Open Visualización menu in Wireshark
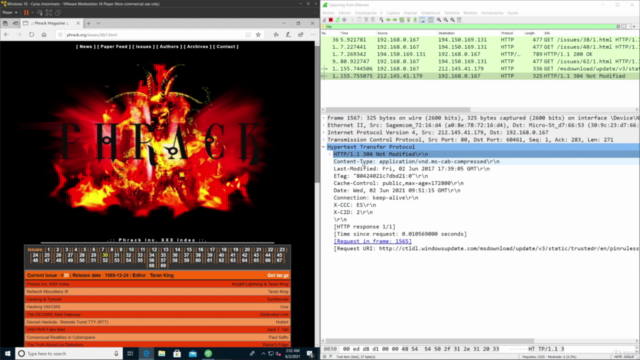The height and width of the screenshot is (360, 640). [366, 13]
